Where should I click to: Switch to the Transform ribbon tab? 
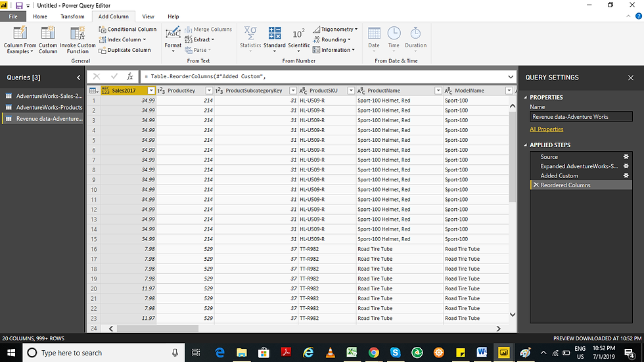(72, 16)
